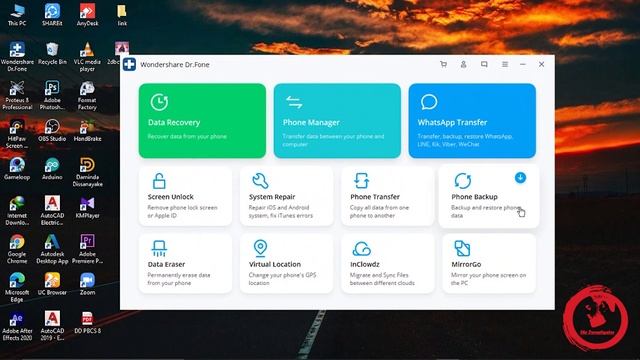Click the InClowdz cloud icon
Image resolution: width=640 pixels, height=360 pixels.
(362, 248)
